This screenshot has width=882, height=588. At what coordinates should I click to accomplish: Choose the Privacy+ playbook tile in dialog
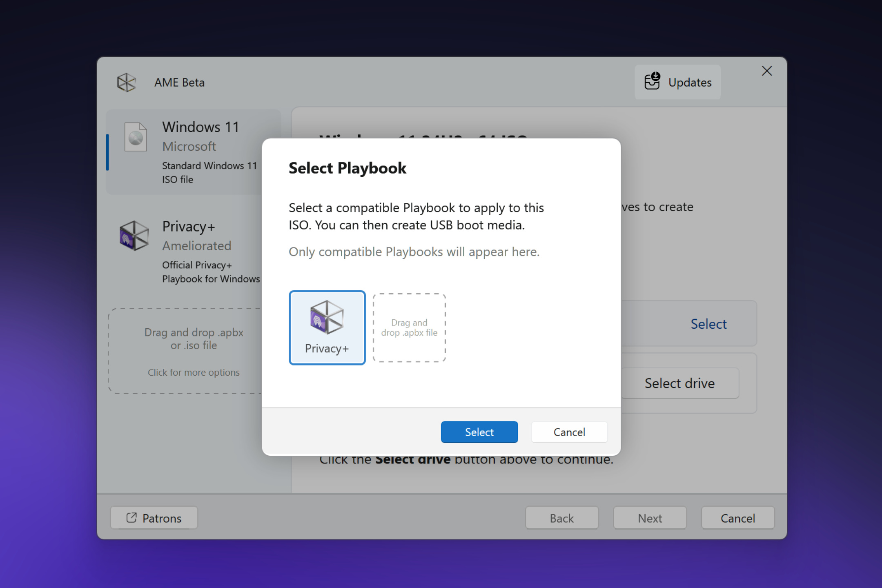pos(327,327)
